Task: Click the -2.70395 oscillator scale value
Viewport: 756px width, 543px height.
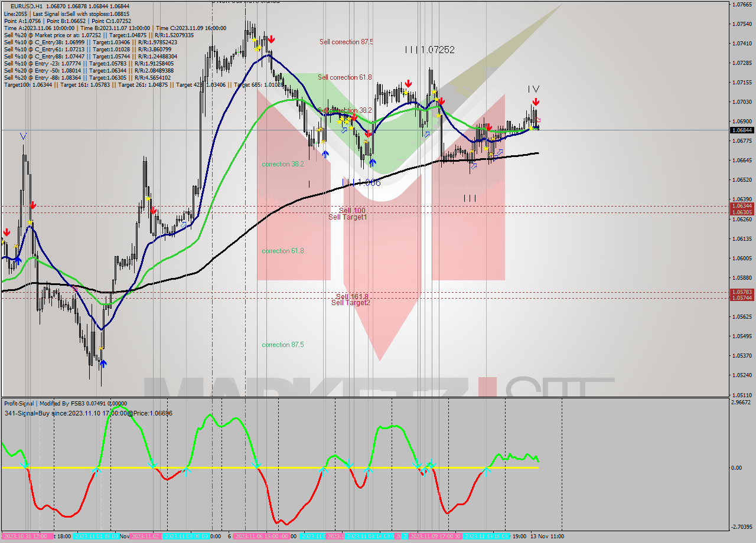Action: [x=742, y=527]
